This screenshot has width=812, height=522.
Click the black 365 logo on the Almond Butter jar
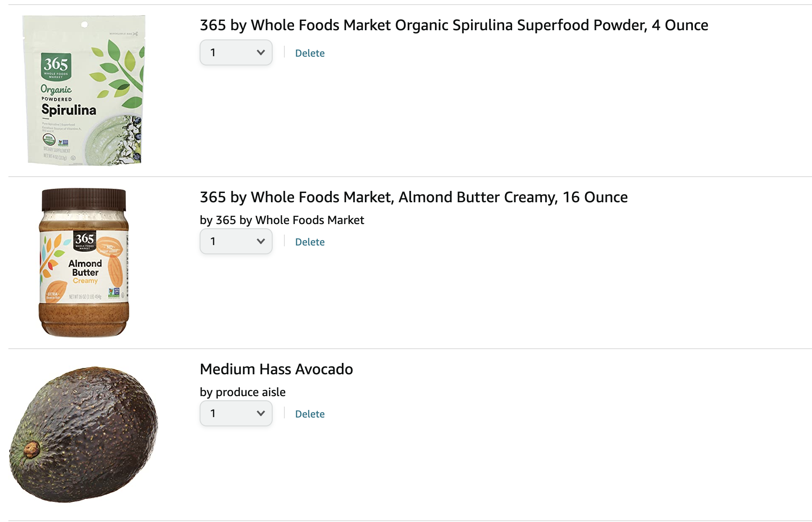pyautogui.click(x=85, y=241)
